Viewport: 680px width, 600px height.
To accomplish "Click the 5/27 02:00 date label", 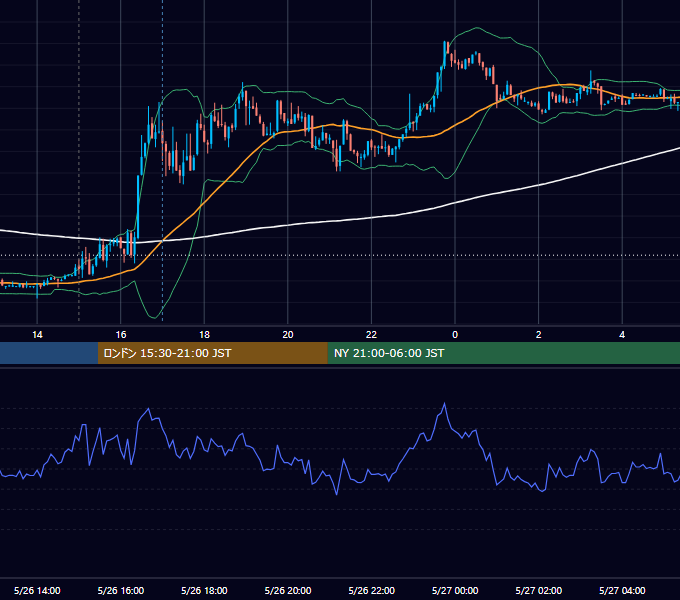I will click(539, 590).
